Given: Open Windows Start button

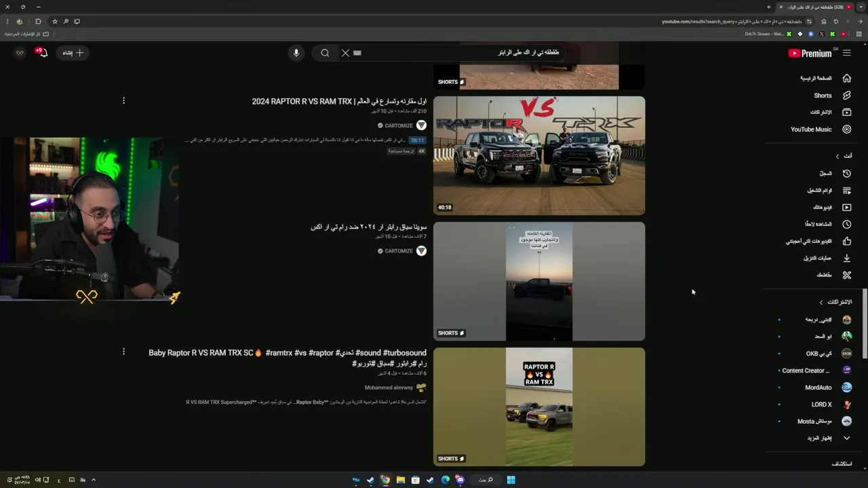Looking at the screenshot, I should (x=511, y=480).
